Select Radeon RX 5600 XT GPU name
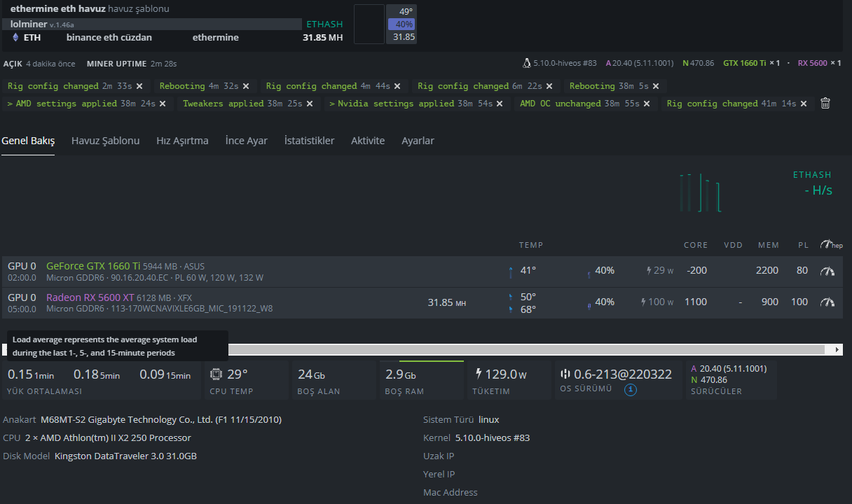The height and width of the screenshot is (504, 852). point(90,297)
